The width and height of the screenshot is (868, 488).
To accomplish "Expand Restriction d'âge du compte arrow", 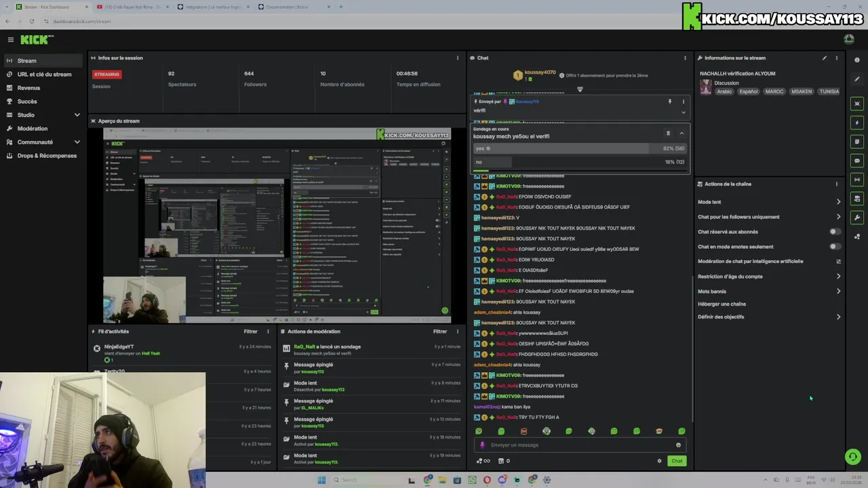I will [x=838, y=277].
